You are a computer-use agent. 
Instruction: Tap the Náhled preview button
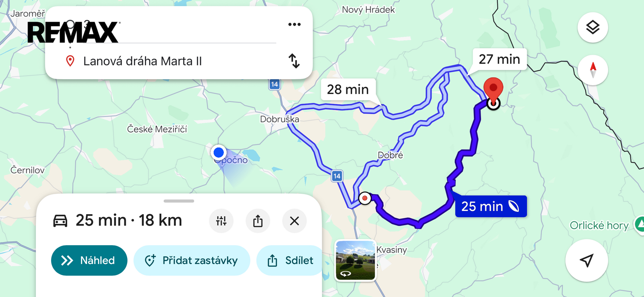point(89,260)
